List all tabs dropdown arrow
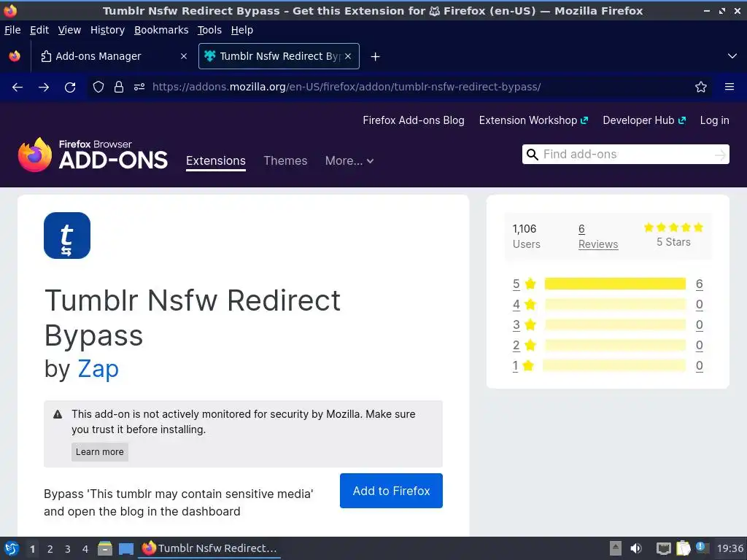Viewport: 747px width, 560px height. pos(732,56)
